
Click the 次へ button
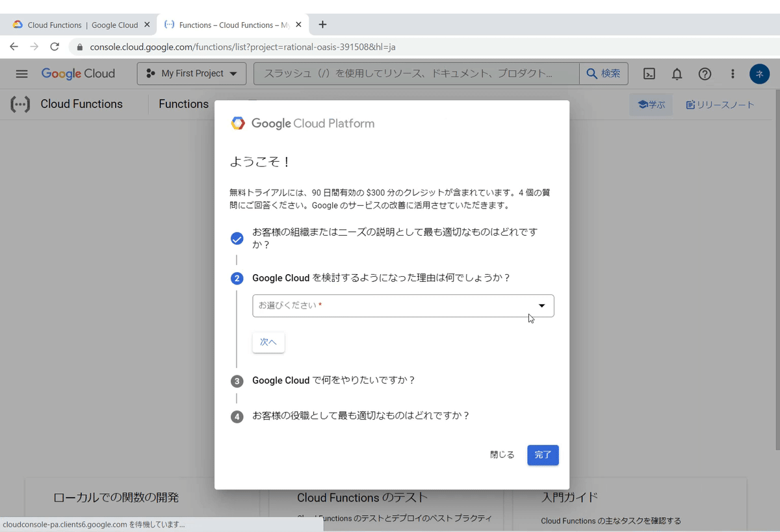click(x=268, y=342)
